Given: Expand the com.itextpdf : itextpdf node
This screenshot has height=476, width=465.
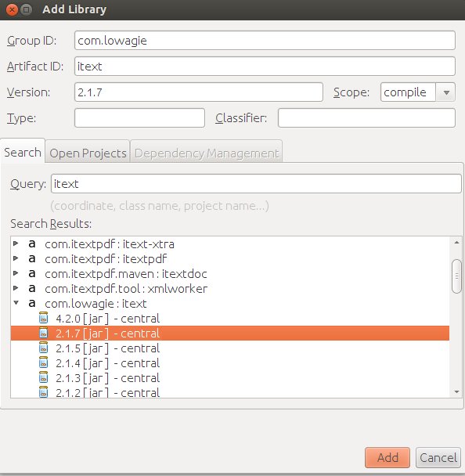Looking at the screenshot, I should click(16, 258).
